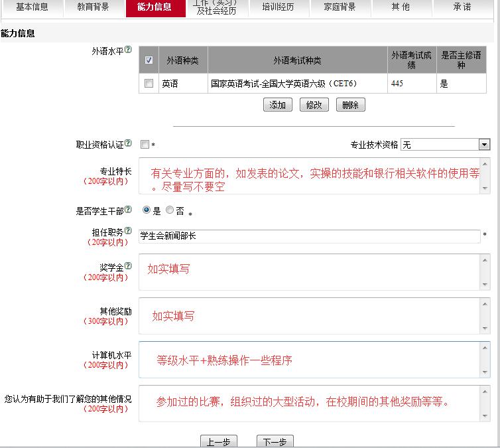Click into the 奖学金 text area
The height and width of the screenshot is (448, 500).
309,272
